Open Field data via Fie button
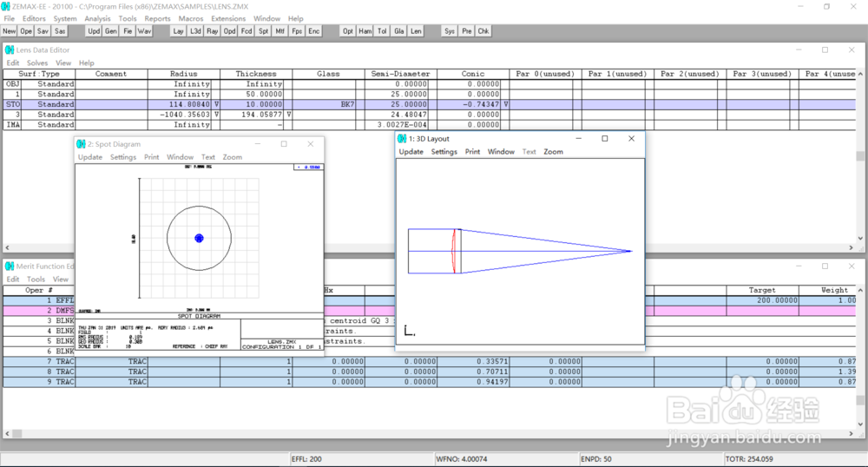Screen dimensions: 868x467 128,31
